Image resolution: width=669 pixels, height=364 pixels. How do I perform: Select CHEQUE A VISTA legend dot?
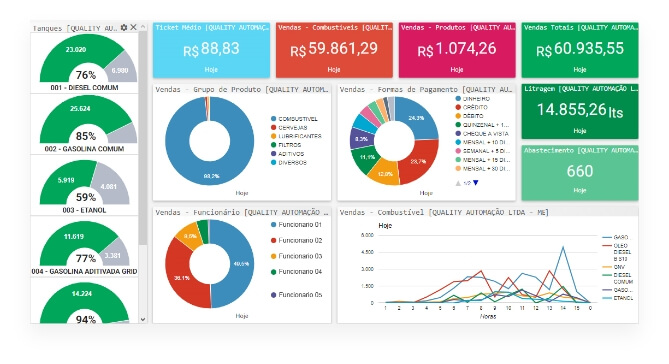(x=458, y=134)
